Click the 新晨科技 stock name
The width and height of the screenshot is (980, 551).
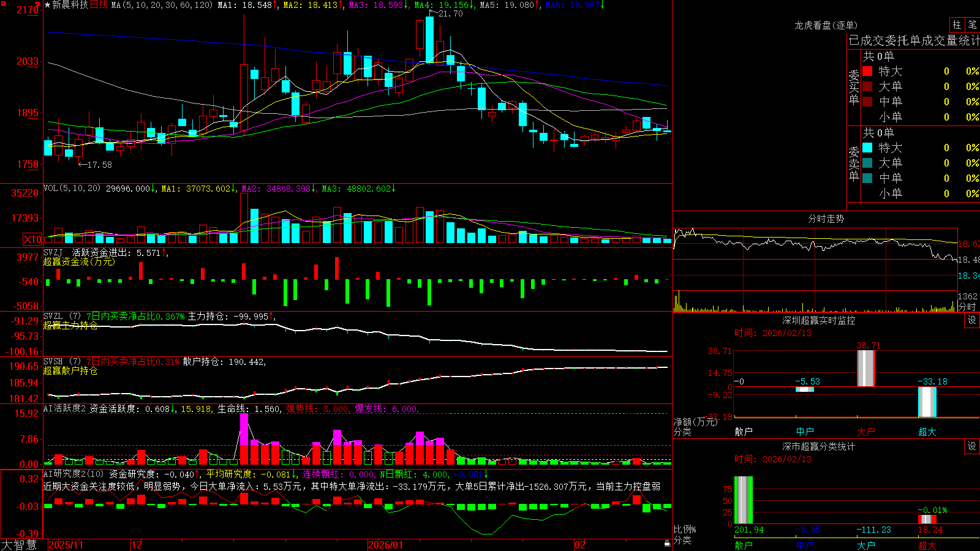tap(70, 5)
